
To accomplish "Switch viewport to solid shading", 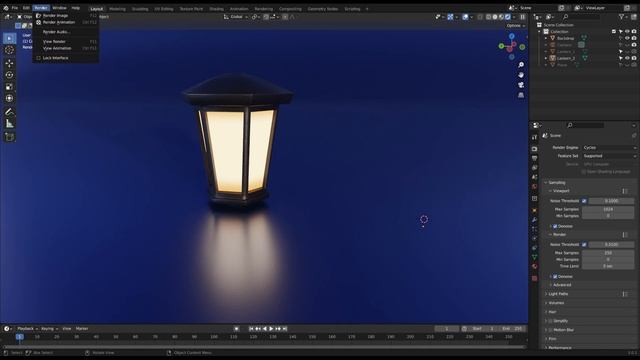I will coord(495,17).
